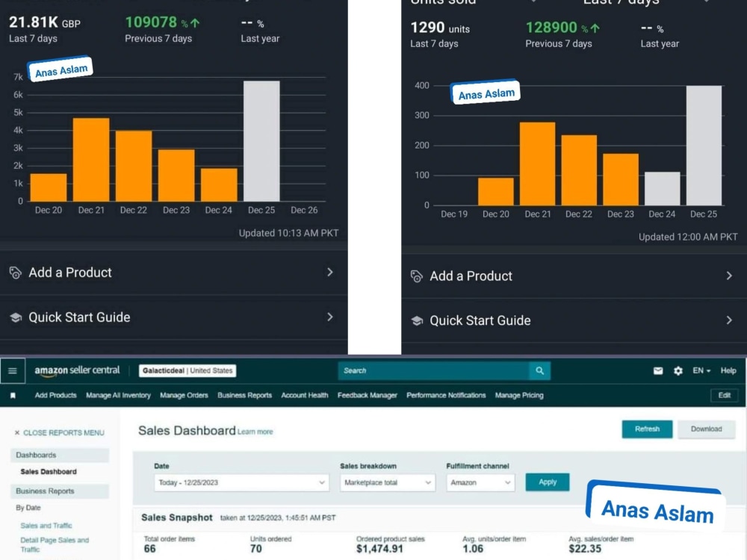Image resolution: width=747 pixels, height=560 pixels.
Task: Select the Business Reports sidebar section
Action: click(x=60, y=491)
